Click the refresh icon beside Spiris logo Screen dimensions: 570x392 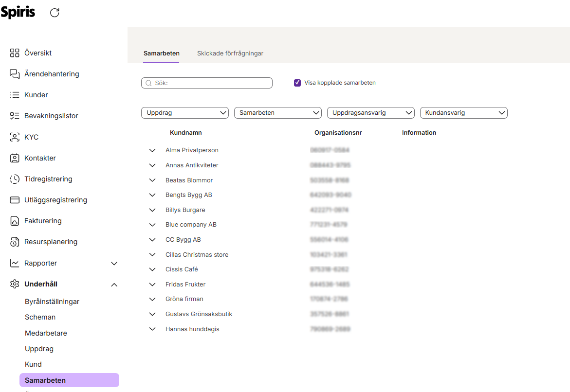[x=55, y=13]
